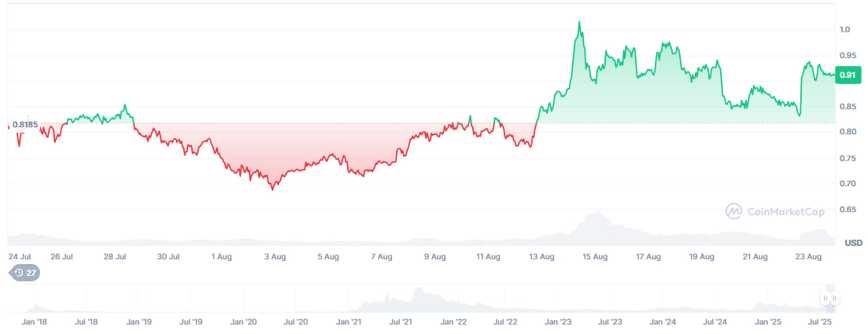Click the lowest red price point on the chart
This screenshot has height=334, width=868.
point(272,189)
